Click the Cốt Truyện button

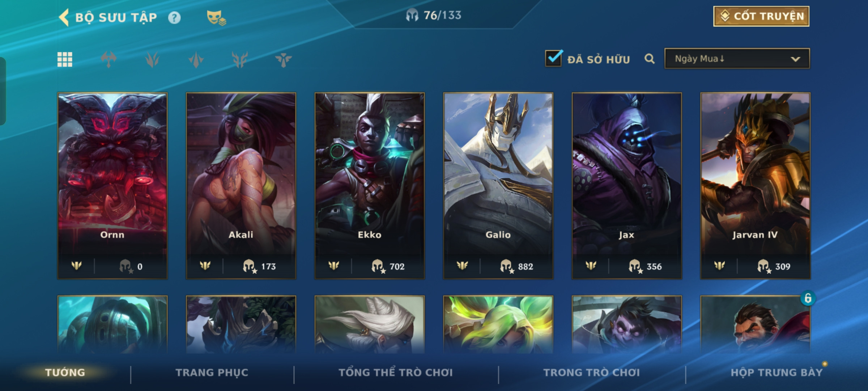761,16
